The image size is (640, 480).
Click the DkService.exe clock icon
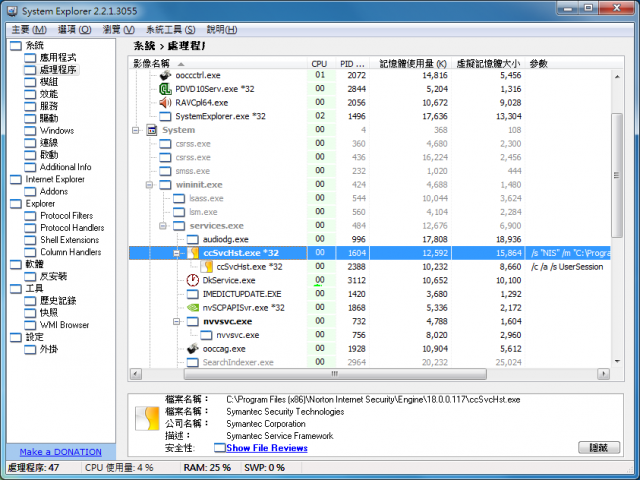pos(193,280)
